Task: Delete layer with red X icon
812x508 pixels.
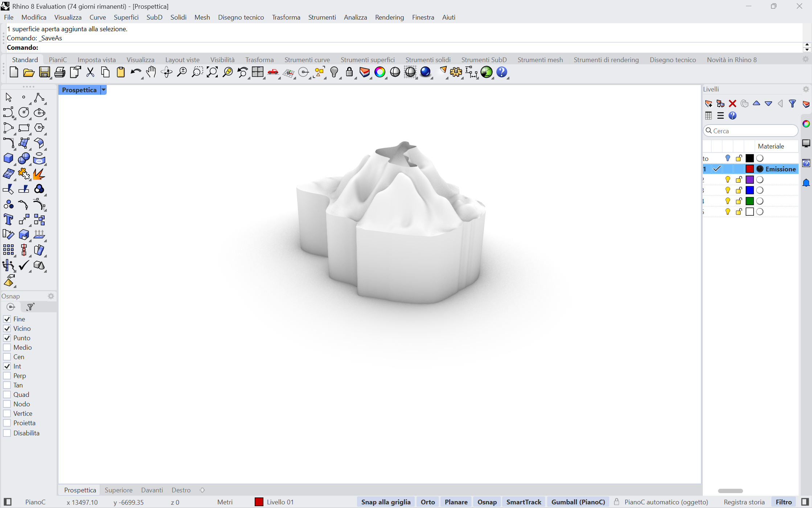Action: pos(732,104)
